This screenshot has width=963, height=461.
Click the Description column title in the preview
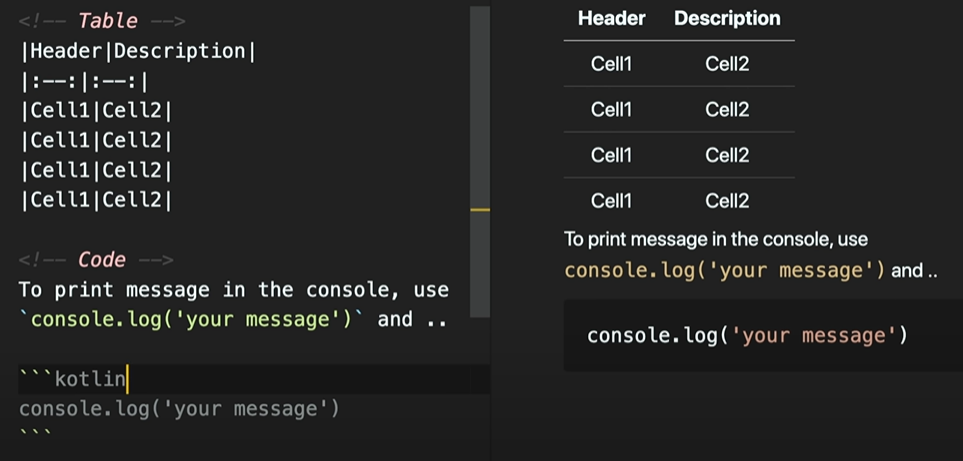tap(727, 18)
